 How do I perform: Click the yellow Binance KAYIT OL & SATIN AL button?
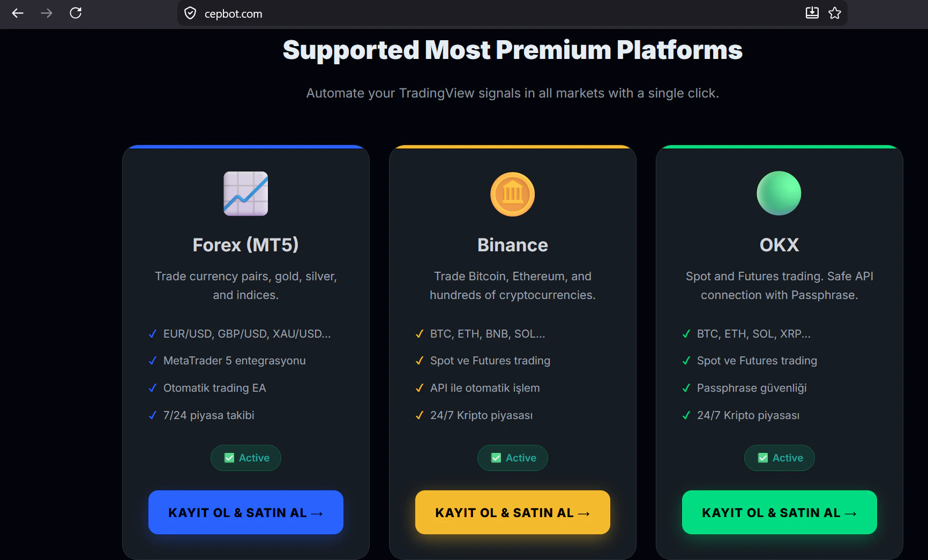coord(513,512)
